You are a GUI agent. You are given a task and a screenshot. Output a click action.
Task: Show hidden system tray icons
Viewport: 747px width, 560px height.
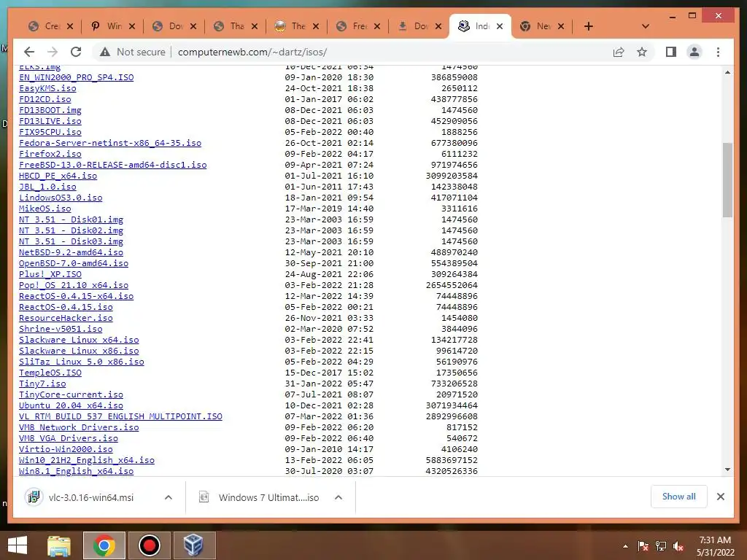pos(625,546)
